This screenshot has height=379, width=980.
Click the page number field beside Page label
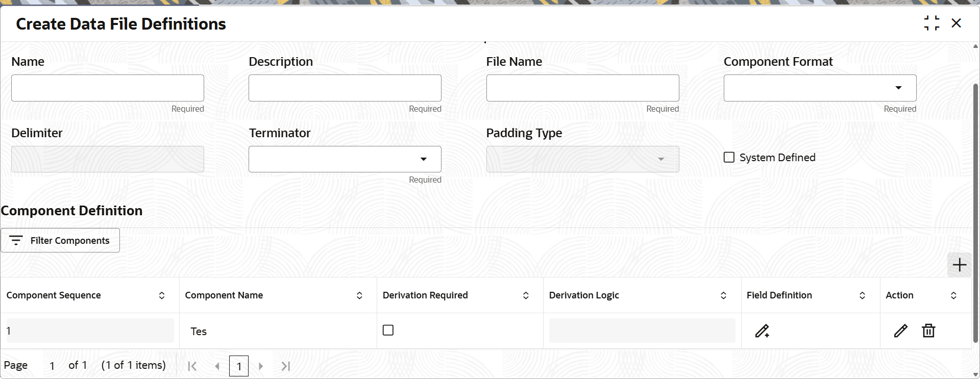(52, 366)
